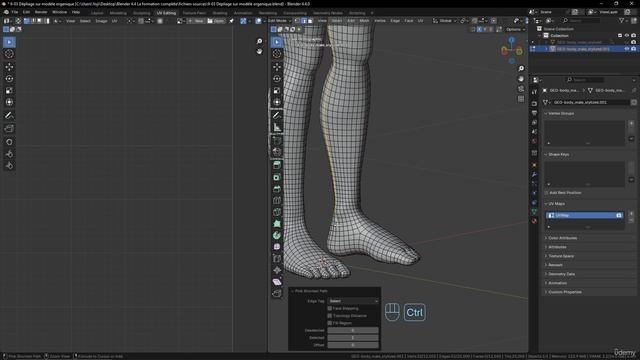The image size is (640, 360).
Task: Select the Transform tool in 3D viewport toolbar
Action: point(277,102)
